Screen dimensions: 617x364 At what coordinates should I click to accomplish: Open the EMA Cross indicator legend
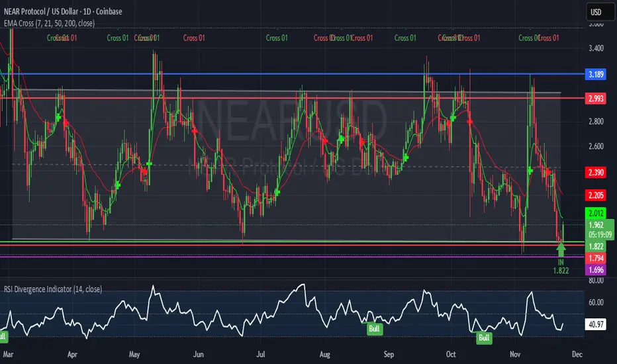49,23
